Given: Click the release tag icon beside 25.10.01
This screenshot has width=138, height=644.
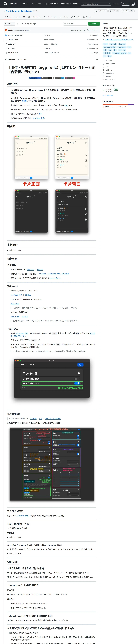Looking at the screenshot, I should (103, 90).
